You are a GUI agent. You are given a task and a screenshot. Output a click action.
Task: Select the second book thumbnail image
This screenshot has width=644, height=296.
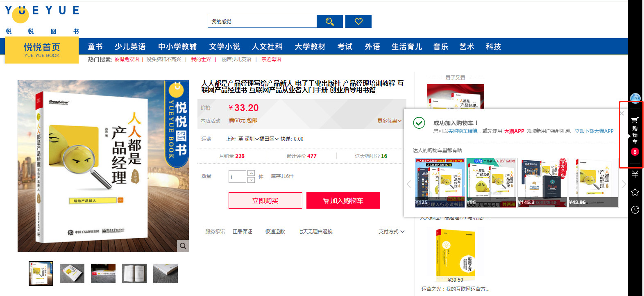click(x=72, y=273)
